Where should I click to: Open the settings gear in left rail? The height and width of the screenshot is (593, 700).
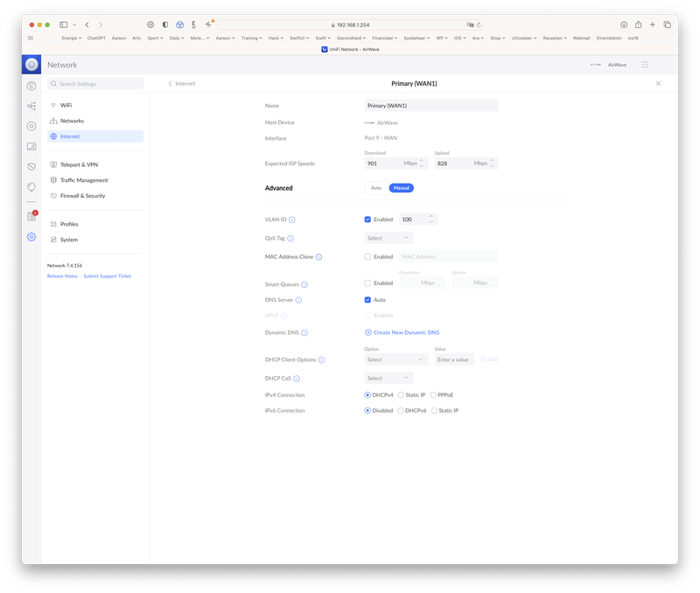tap(31, 237)
